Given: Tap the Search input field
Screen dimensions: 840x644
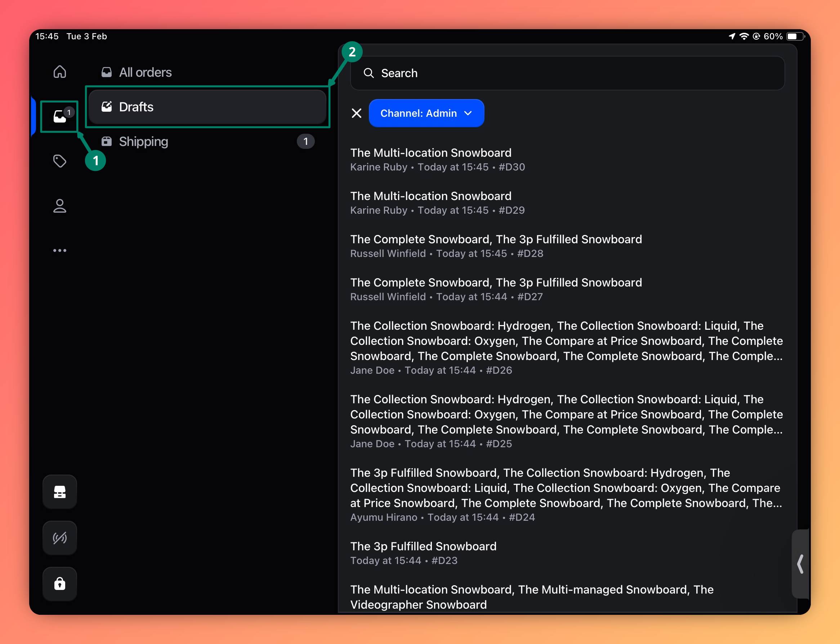Looking at the screenshot, I should (555, 73).
